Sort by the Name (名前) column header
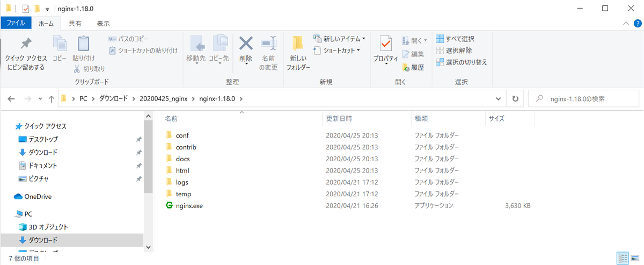644x265 pixels. (x=171, y=118)
